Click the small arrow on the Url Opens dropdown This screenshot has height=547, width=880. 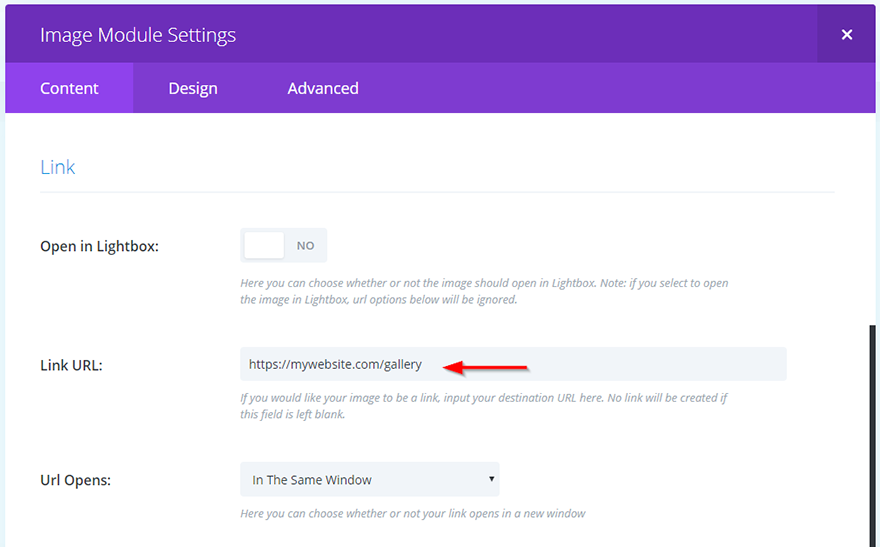click(491, 479)
